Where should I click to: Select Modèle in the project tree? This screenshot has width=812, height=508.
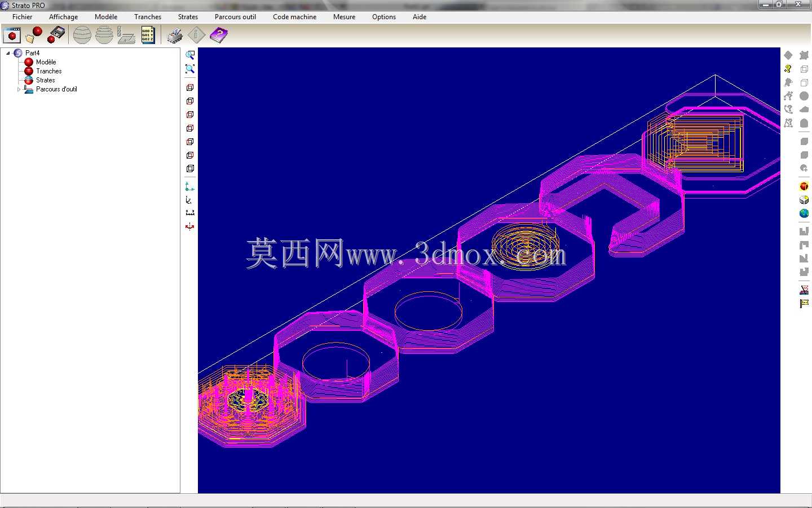coord(46,62)
